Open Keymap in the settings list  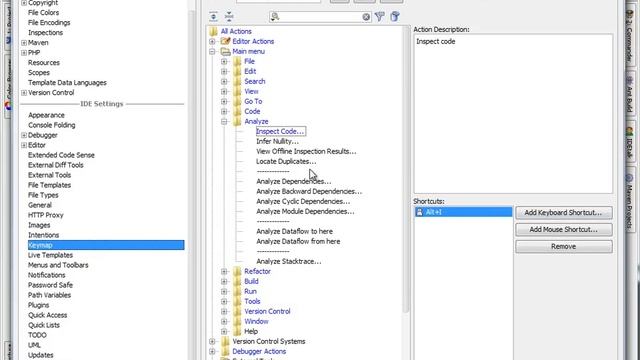106,245
